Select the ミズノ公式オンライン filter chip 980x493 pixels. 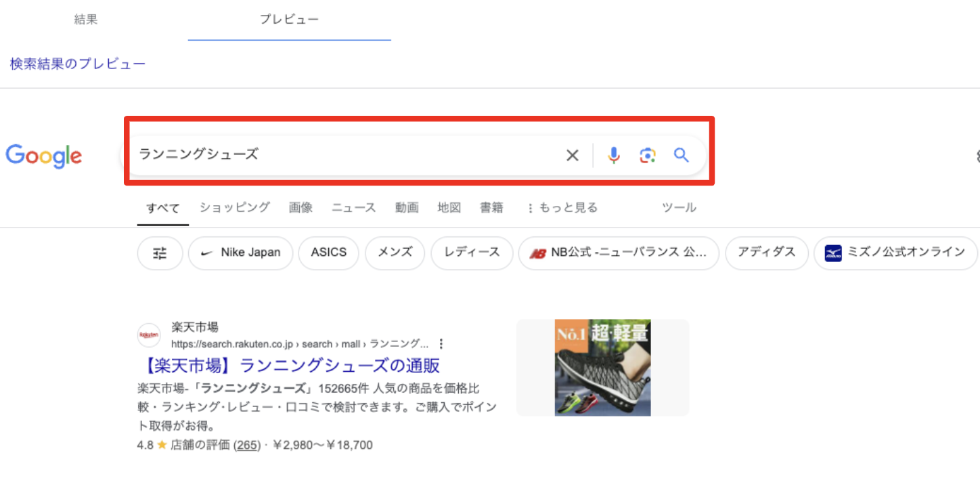(x=896, y=253)
